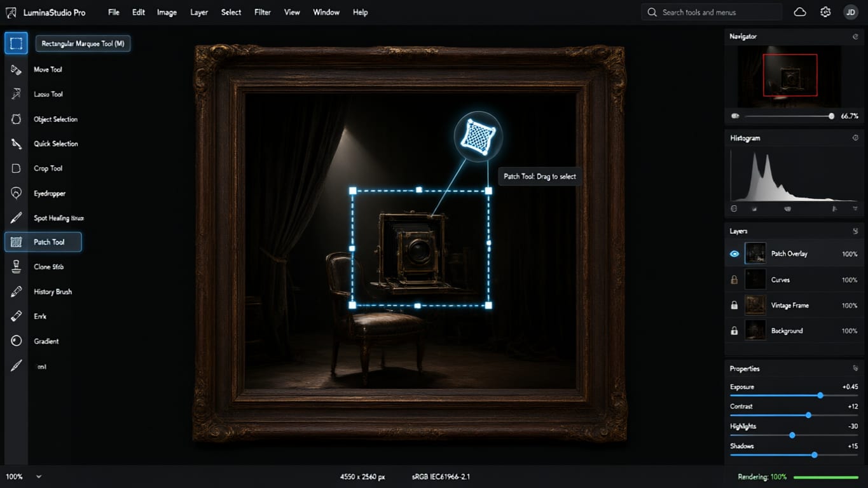The height and width of the screenshot is (488, 868).
Task: Open the Filter menu
Action: tap(263, 12)
